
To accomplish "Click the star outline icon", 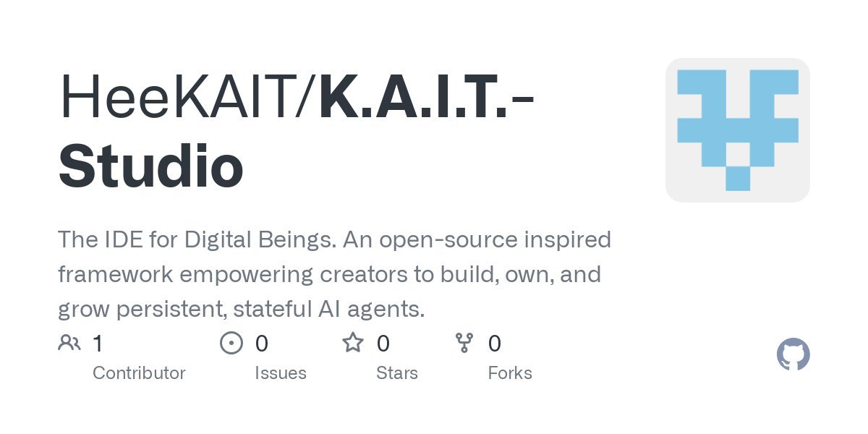I will 353,343.
